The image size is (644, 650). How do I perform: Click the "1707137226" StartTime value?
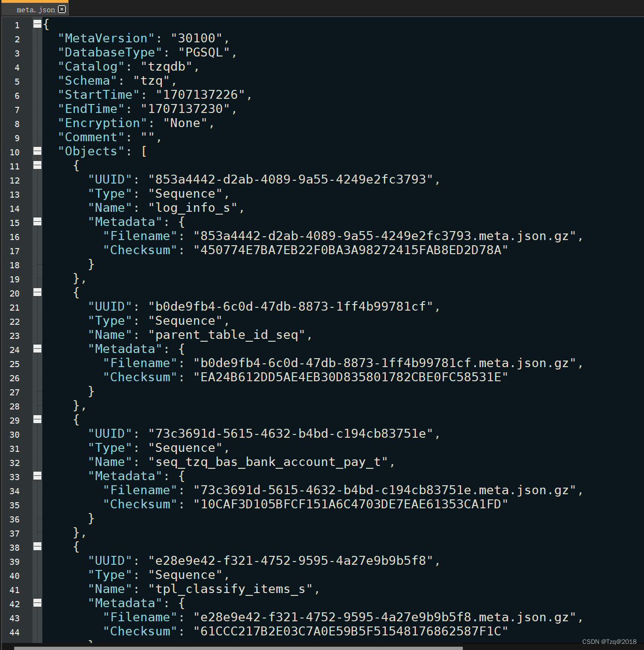(x=200, y=95)
